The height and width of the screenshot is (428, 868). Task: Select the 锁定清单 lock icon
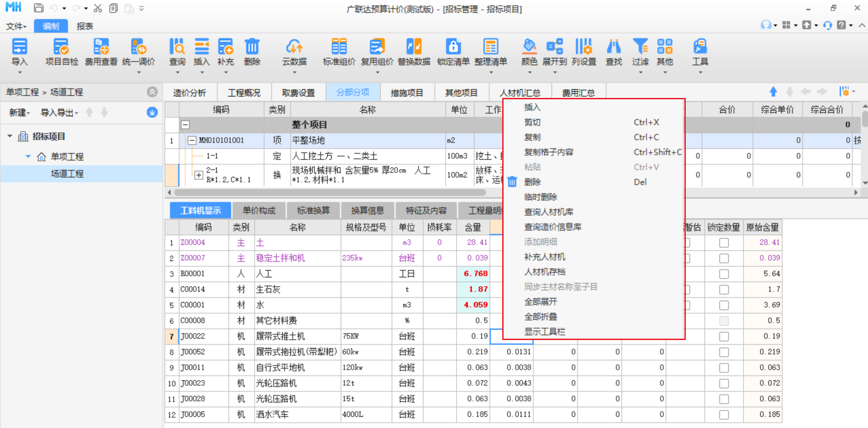(453, 47)
